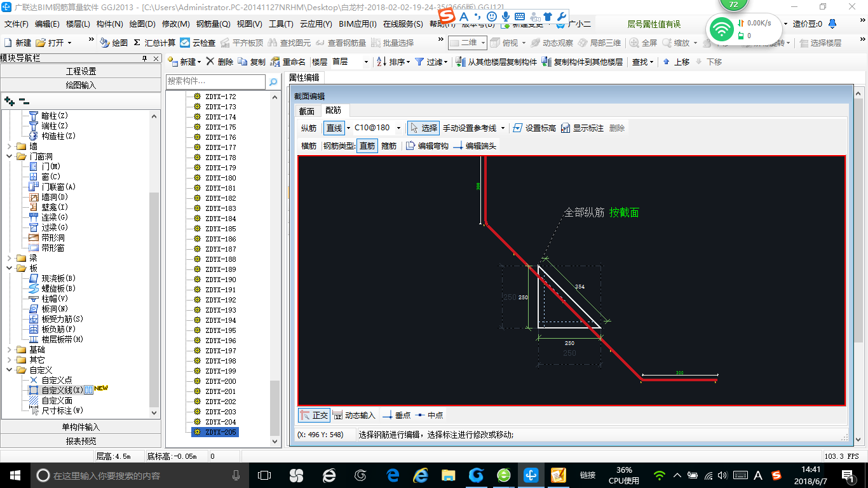Expand 梁 tree folder
The image size is (868, 488).
click(x=10, y=258)
